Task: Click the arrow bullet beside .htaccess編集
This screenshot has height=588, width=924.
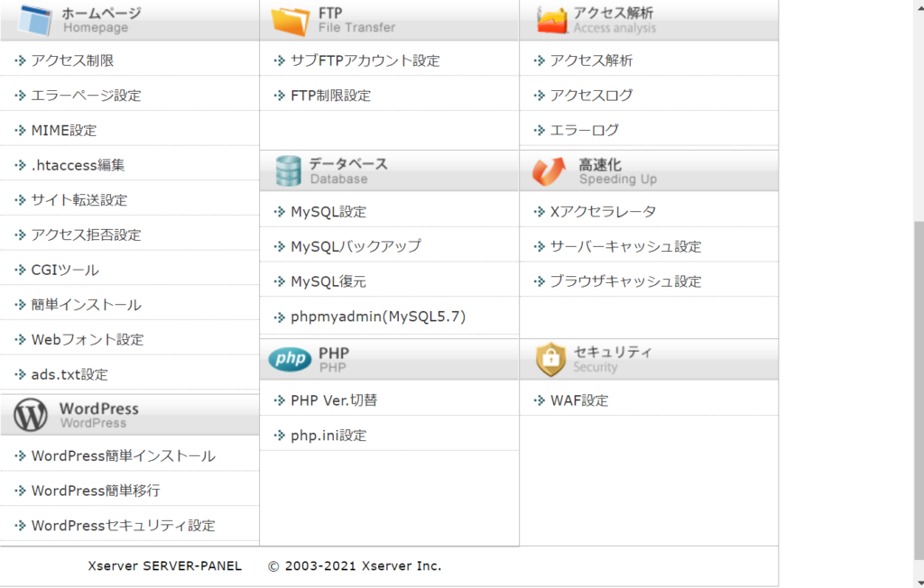Action: click(x=21, y=166)
